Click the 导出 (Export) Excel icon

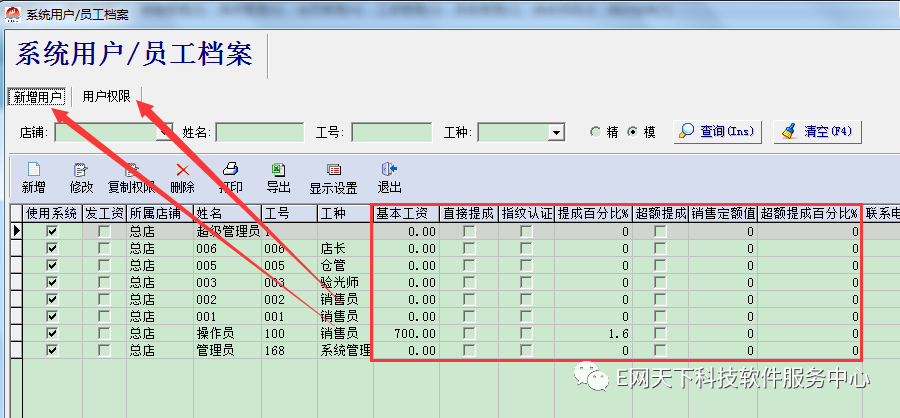[x=278, y=170]
